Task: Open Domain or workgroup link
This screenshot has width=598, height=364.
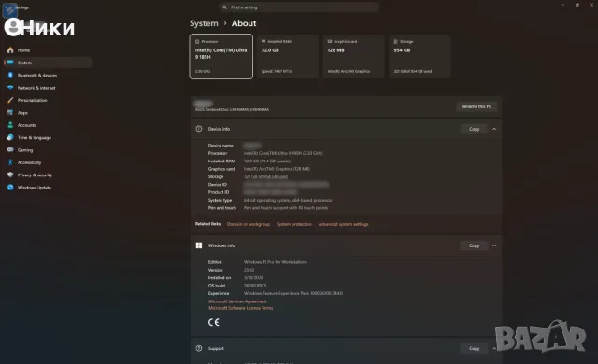Action: click(x=249, y=224)
